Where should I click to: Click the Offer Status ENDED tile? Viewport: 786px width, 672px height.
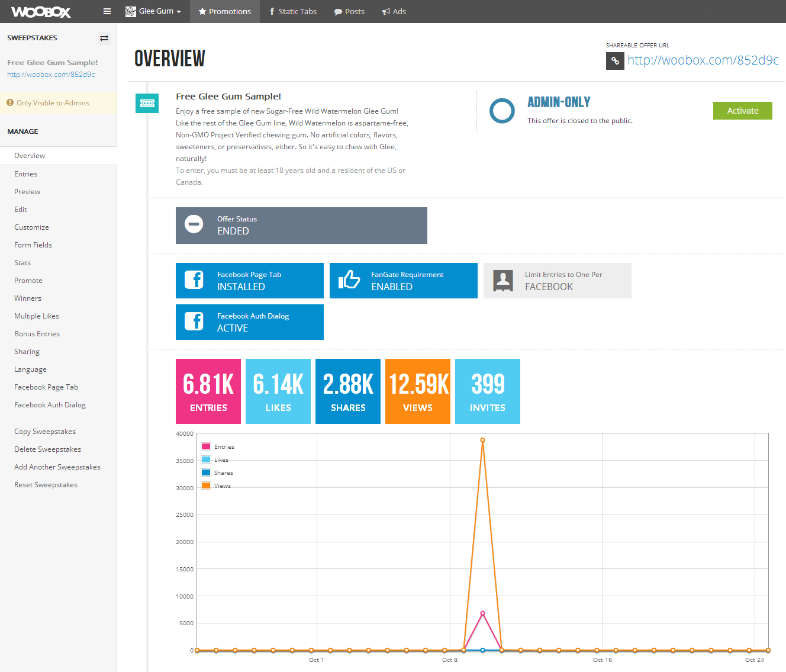point(301,226)
